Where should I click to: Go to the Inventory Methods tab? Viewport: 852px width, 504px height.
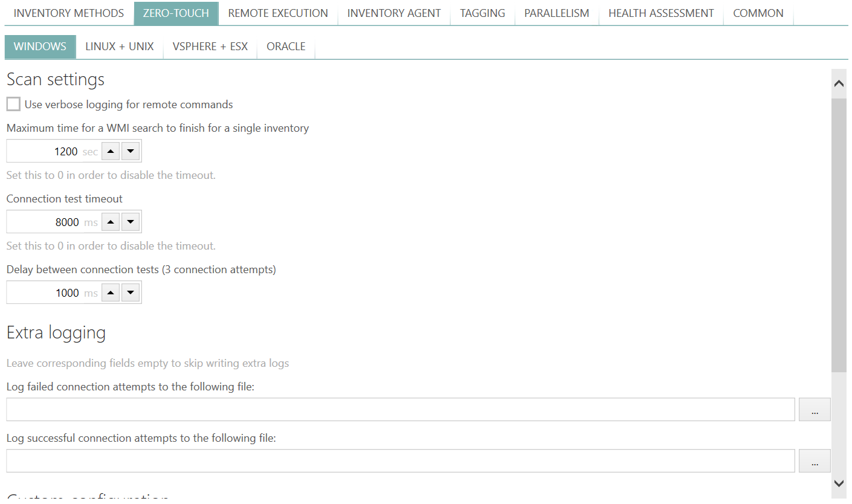(69, 13)
